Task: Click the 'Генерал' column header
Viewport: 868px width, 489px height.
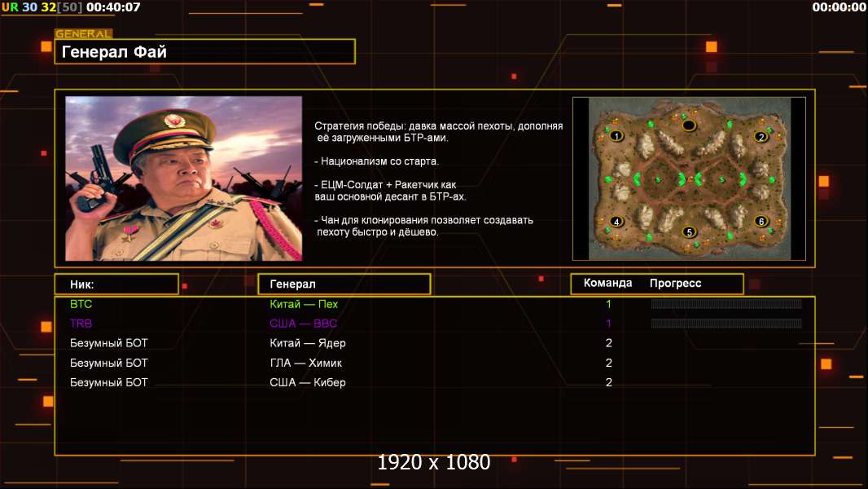Action: tap(344, 284)
